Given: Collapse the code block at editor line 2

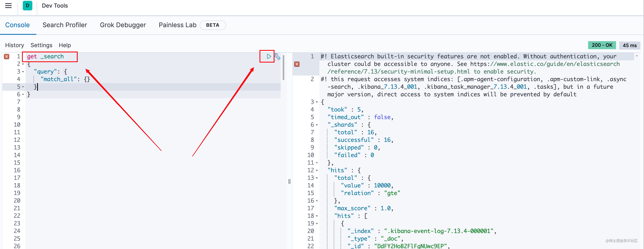Looking at the screenshot, I should 23,64.
